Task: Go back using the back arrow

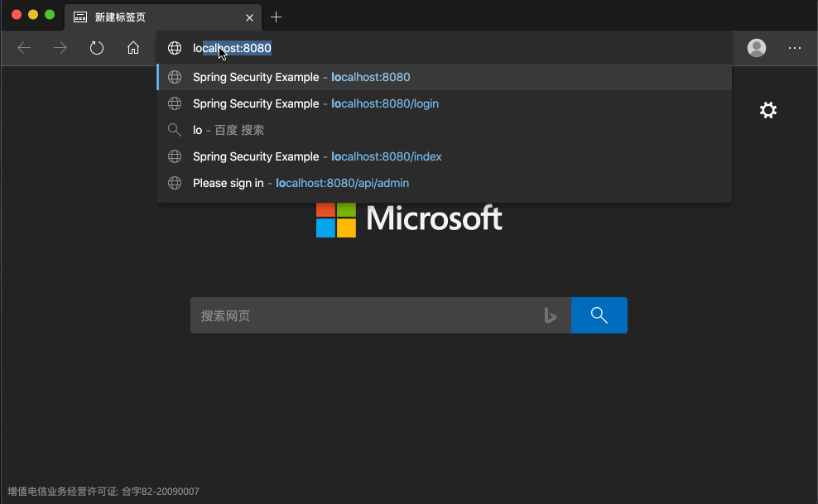Action: [24, 48]
